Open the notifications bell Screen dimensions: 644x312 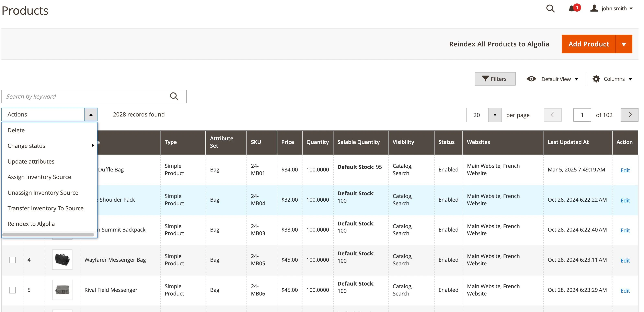572,8
